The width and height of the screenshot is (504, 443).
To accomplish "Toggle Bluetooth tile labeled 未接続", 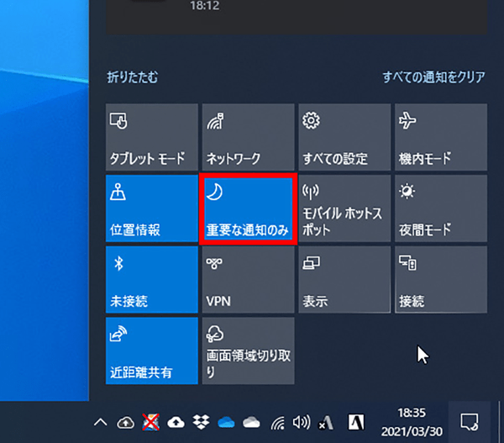I will click(x=152, y=280).
